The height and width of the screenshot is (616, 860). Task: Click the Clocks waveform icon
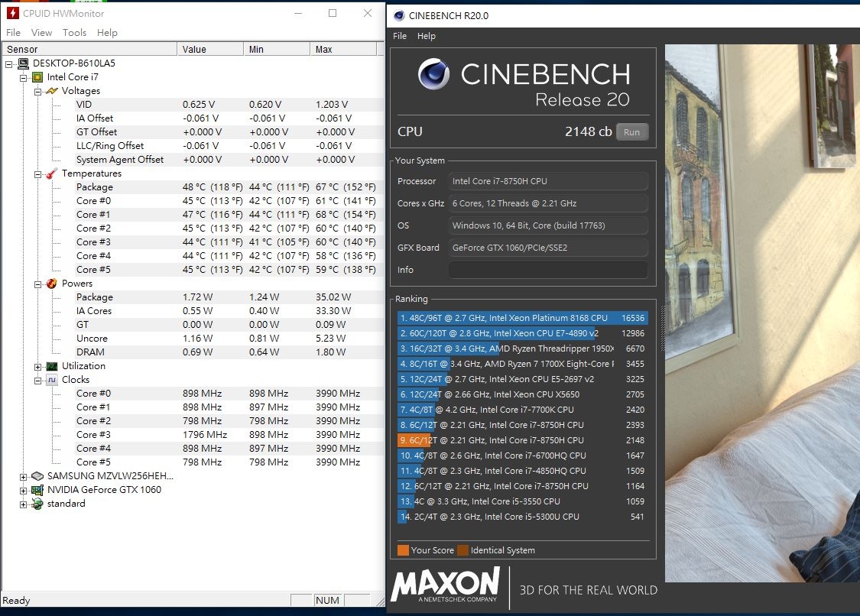(52, 380)
